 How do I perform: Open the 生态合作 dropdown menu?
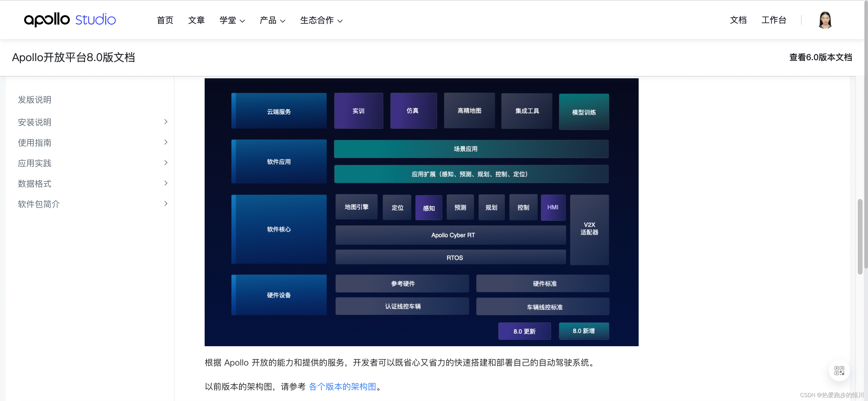coord(321,20)
